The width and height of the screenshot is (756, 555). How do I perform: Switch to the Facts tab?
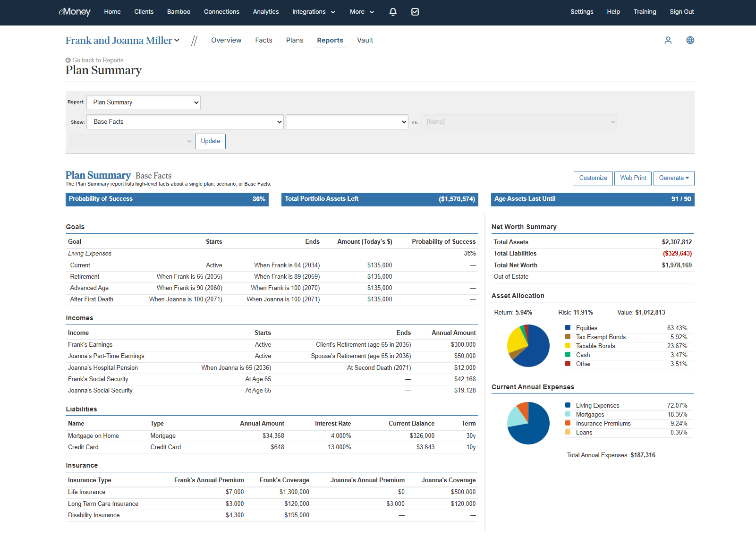[263, 41]
